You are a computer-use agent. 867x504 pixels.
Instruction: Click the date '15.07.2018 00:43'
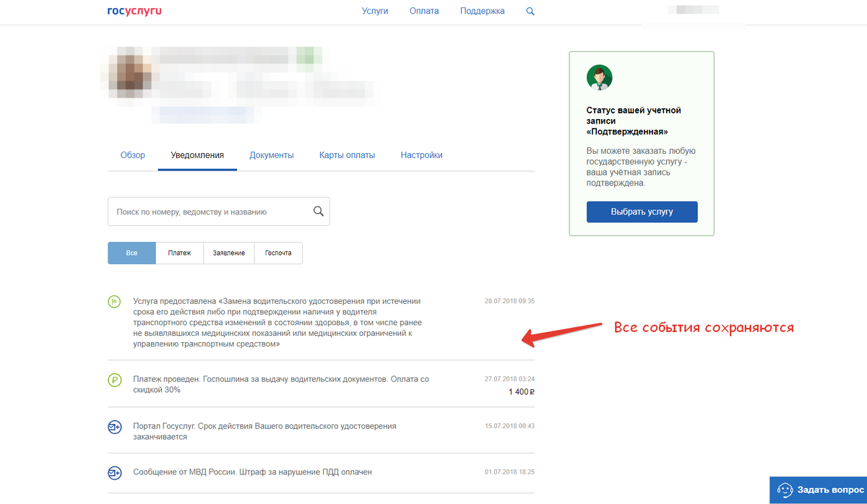click(x=509, y=426)
